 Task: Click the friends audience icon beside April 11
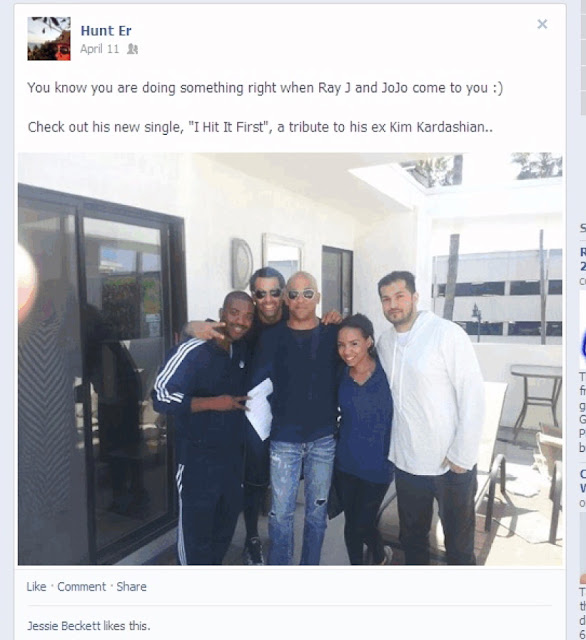click(x=132, y=49)
